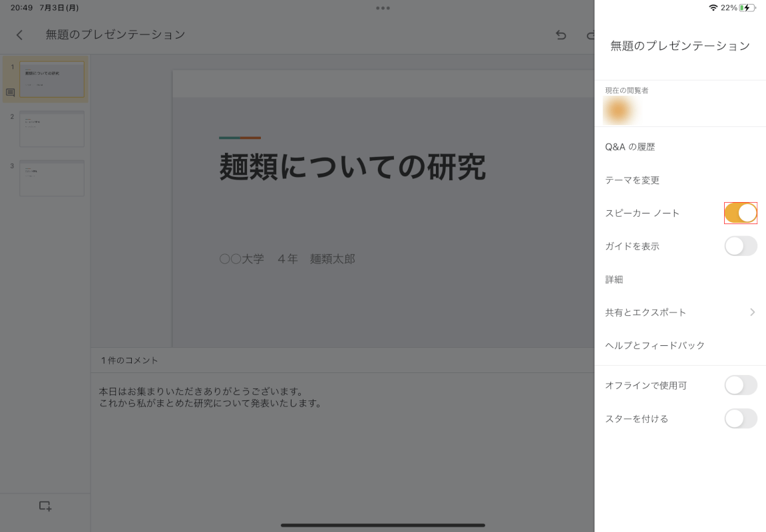The image size is (766, 532).
Task: Tap the side panel title 無題のプレゼンテーション
Action: tap(680, 46)
